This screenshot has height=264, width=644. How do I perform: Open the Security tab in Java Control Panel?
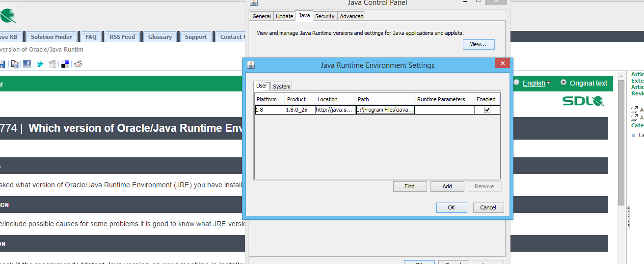[x=324, y=16]
